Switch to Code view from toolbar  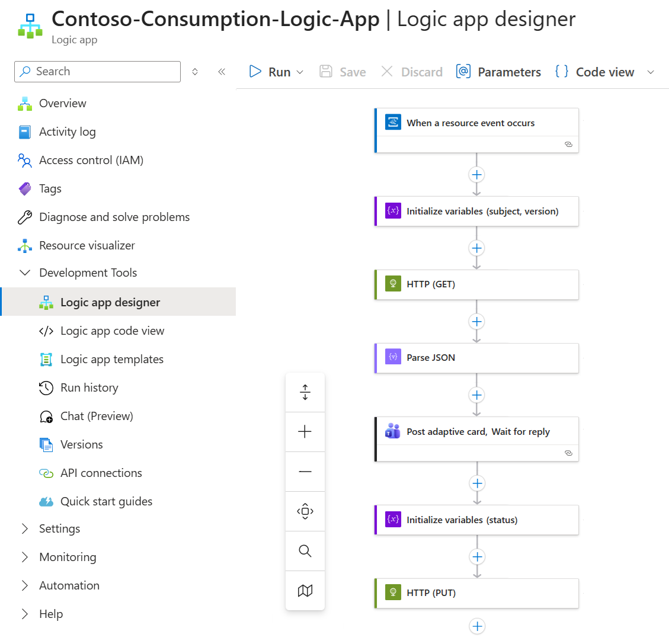click(595, 72)
